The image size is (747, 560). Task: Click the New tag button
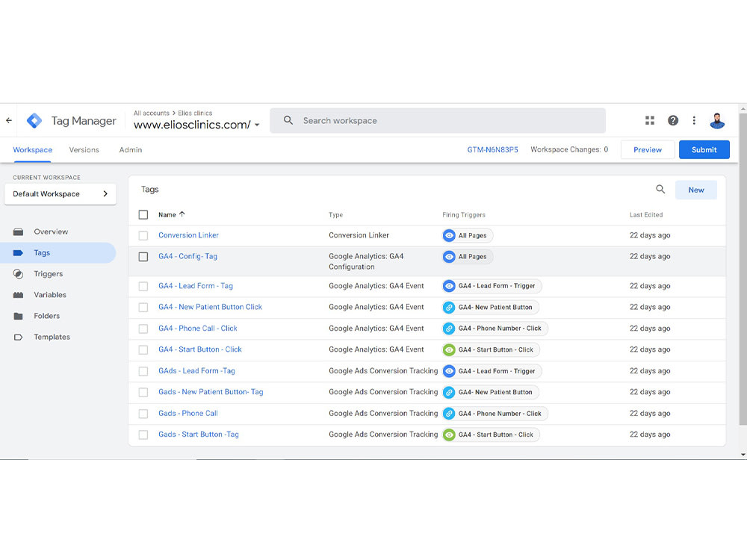point(696,190)
